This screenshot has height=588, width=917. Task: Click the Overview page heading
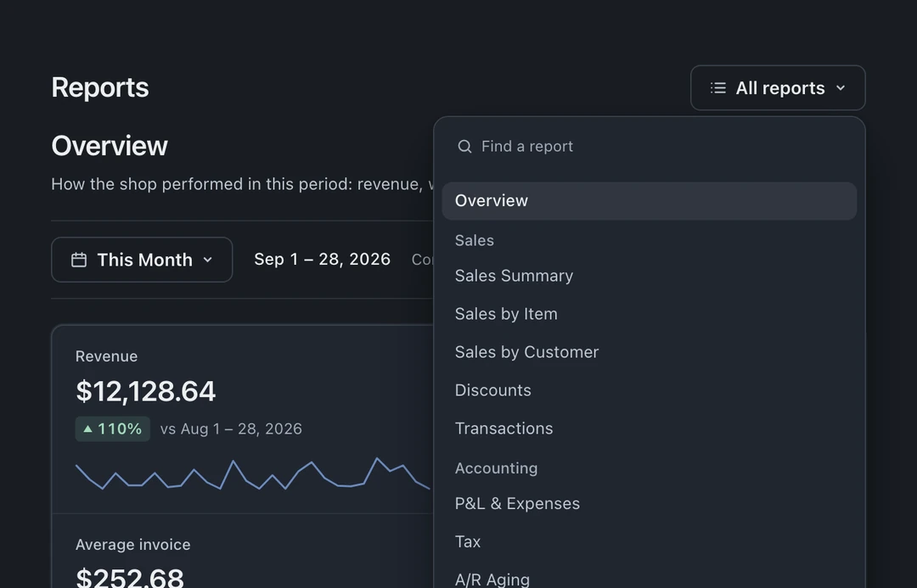click(110, 146)
